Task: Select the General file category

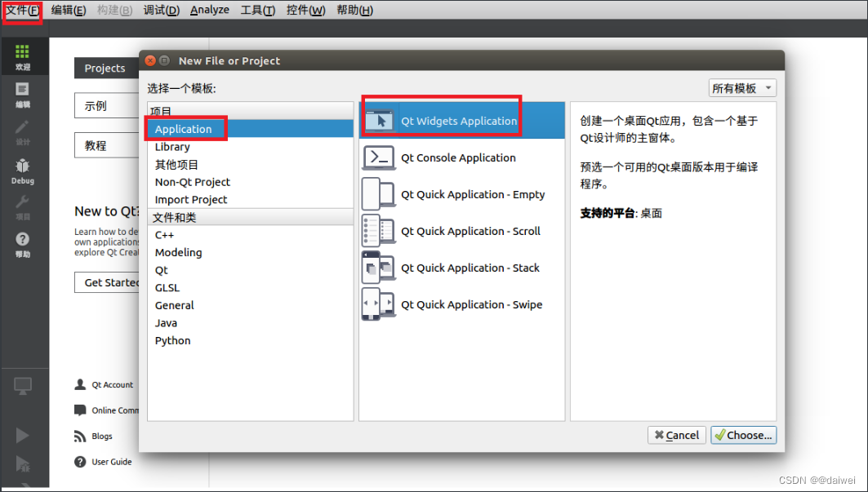Action: point(250,305)
